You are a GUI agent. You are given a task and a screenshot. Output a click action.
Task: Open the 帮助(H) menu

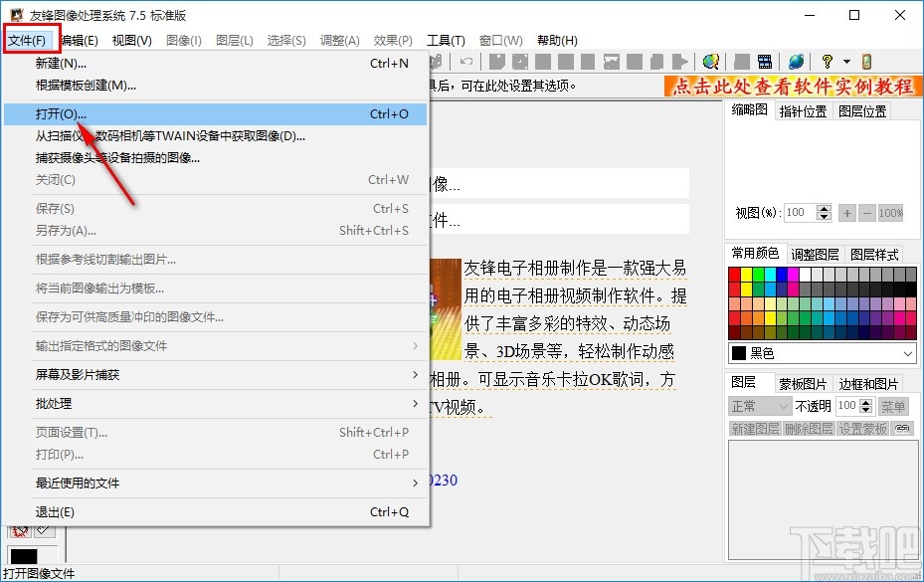pyautogui.click(x=555, y=40)
